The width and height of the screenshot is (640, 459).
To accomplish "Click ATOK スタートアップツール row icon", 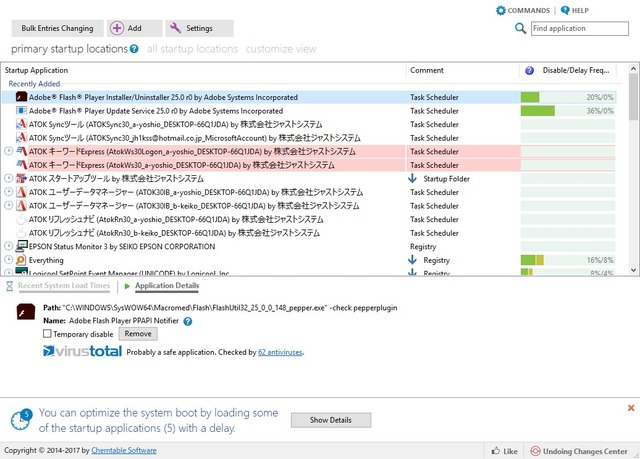I will (21, 178).
